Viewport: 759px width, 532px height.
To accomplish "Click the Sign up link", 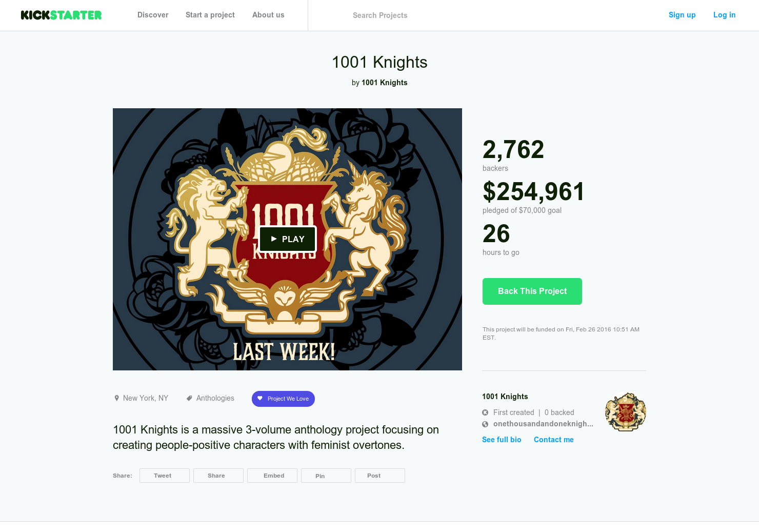I will pos(682,15).
